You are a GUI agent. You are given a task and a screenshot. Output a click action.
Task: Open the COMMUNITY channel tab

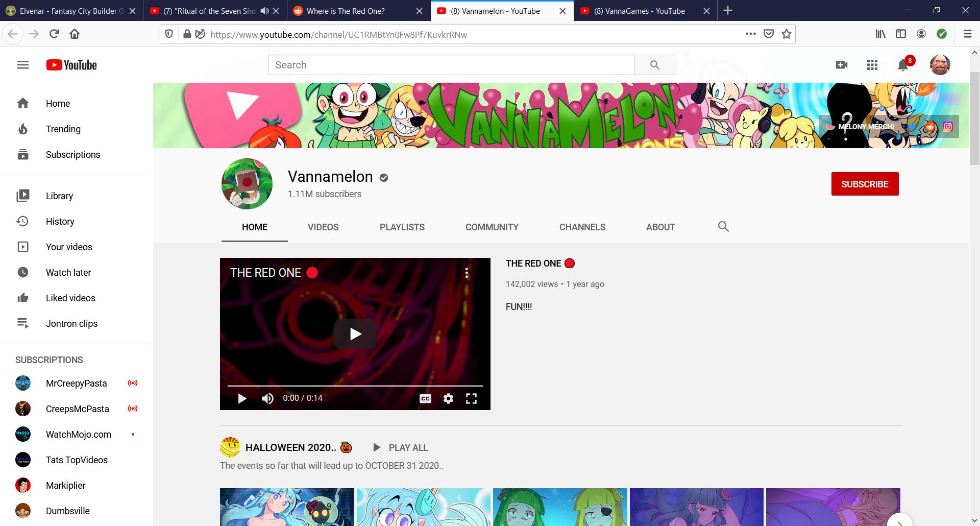(492, 227)
